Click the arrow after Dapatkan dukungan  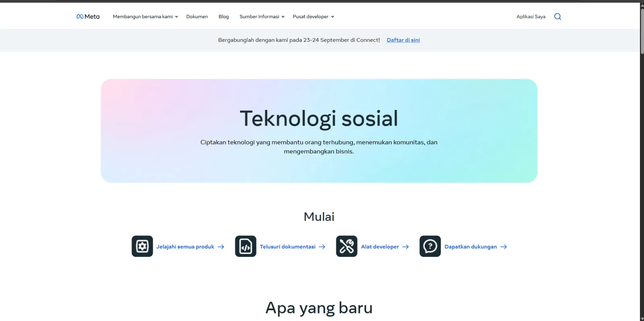[x=504, y=247]
